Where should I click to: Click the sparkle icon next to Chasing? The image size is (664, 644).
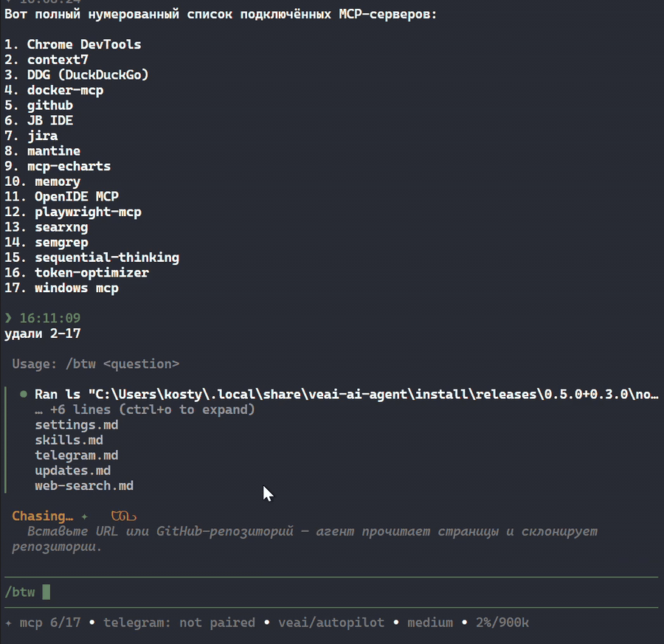85,516
